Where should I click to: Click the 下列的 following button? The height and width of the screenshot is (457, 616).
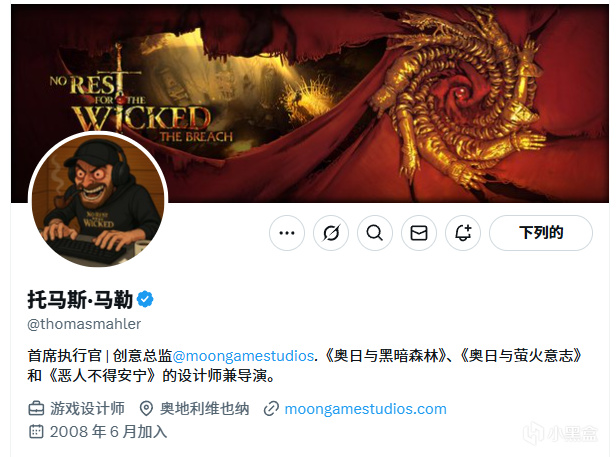click(541, 233)
